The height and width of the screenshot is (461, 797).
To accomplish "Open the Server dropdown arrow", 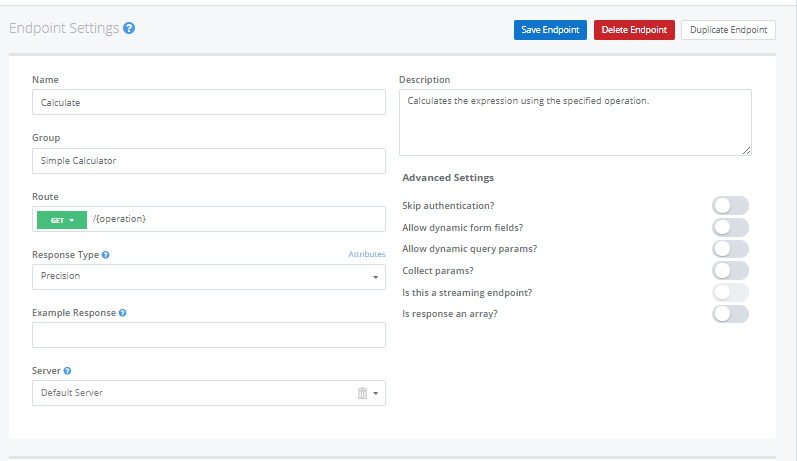I will point(376,393).
